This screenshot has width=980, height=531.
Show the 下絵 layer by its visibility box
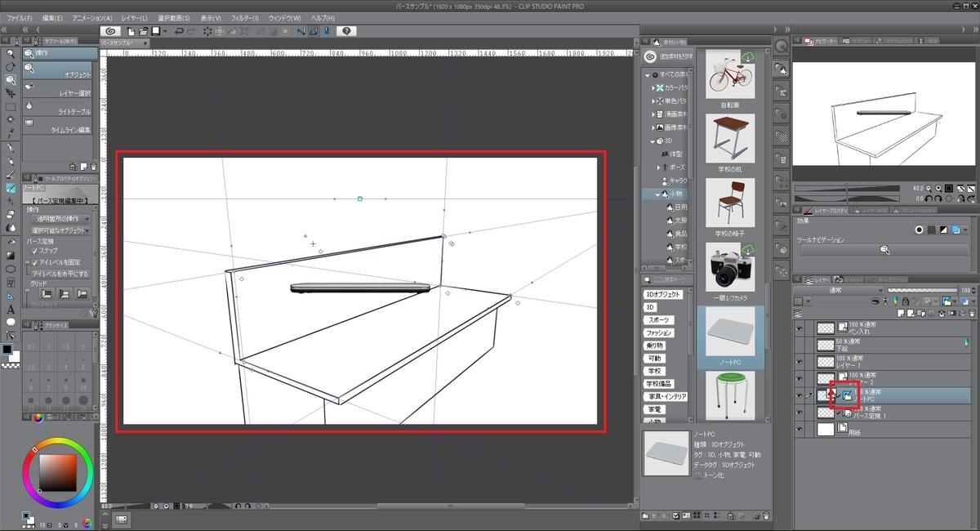799,344
